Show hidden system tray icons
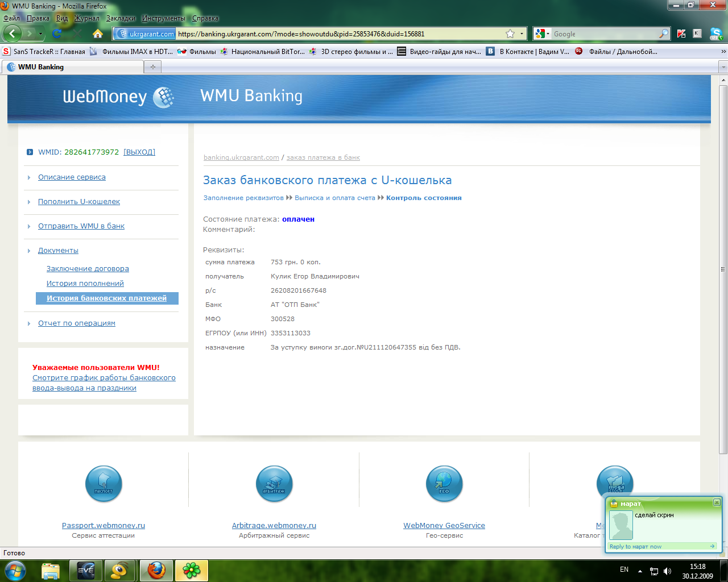This screenshot has width=728, height=582. (x=640, y=571)
